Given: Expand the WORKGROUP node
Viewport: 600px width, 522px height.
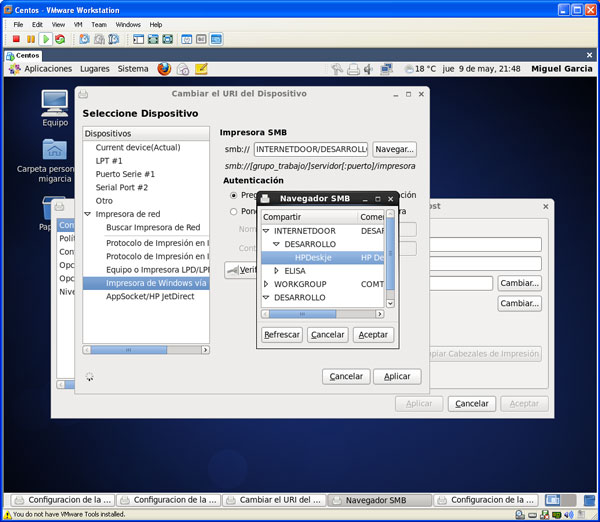Looking at the screenshot, I should coord(266,284).
